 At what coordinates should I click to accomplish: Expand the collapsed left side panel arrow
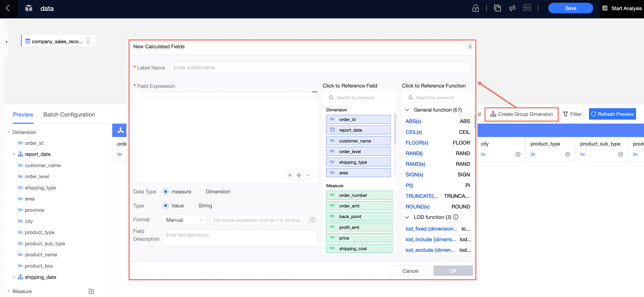(x=7, y=42)
